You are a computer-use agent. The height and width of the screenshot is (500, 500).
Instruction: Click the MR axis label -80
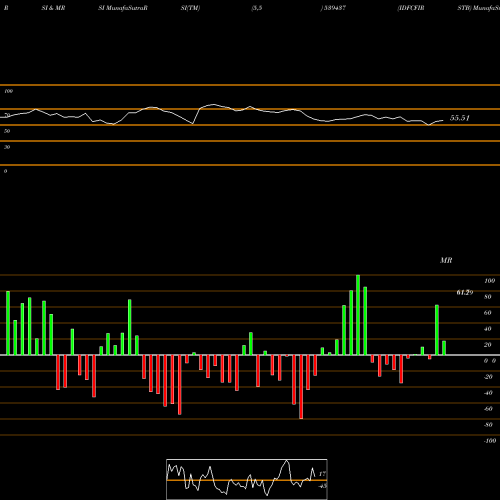[488, 425]
